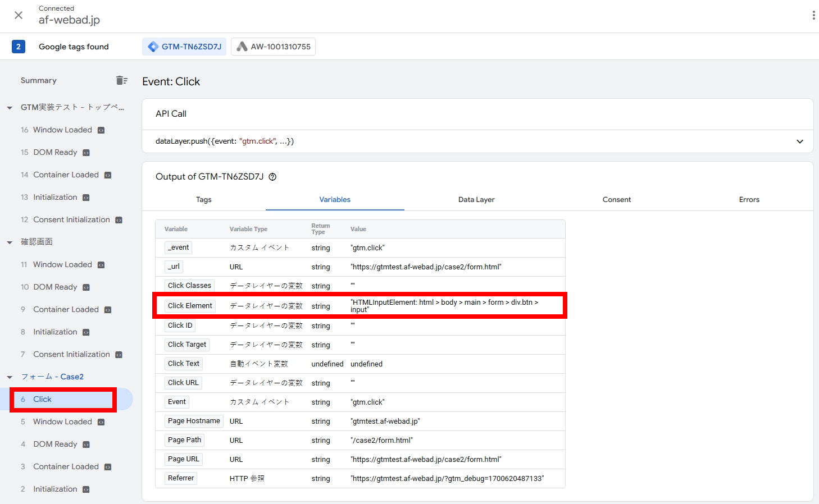Select the Summary item in the sidebar
The width and height of the screenshot is (819, 504).
(38, 80)
